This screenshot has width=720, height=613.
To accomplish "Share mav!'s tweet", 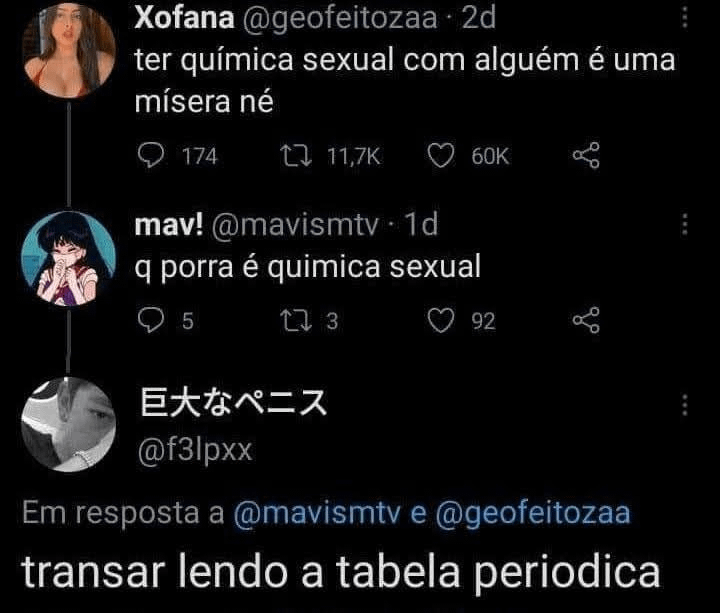I will 585,320.
